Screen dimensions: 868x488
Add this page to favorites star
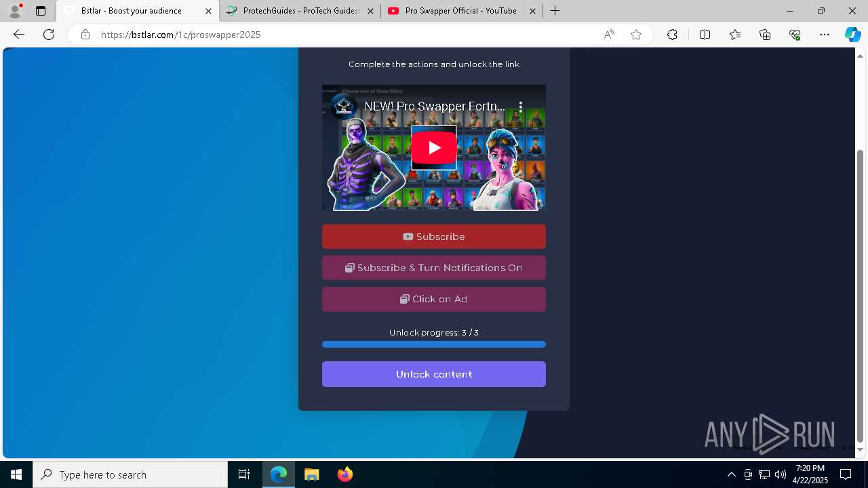636,35
